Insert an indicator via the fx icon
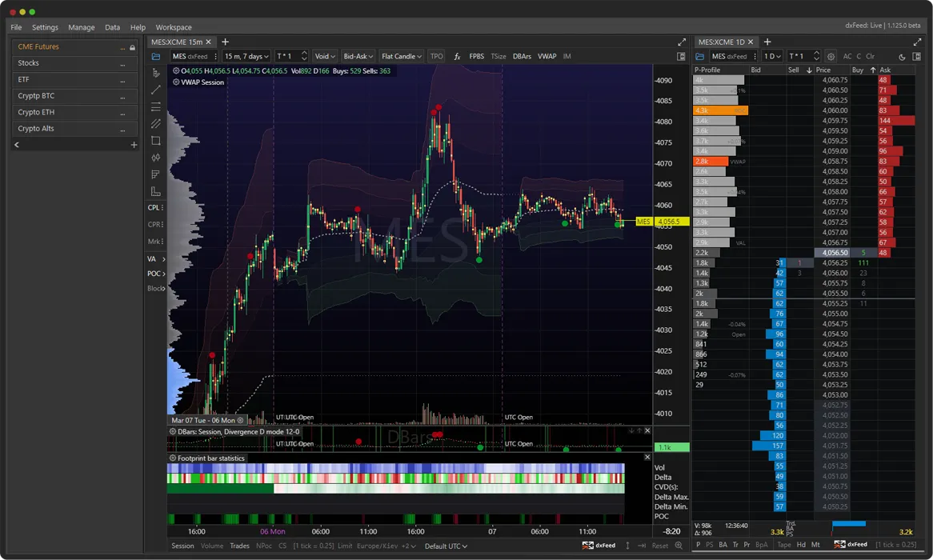 click(x=456, y=57)
